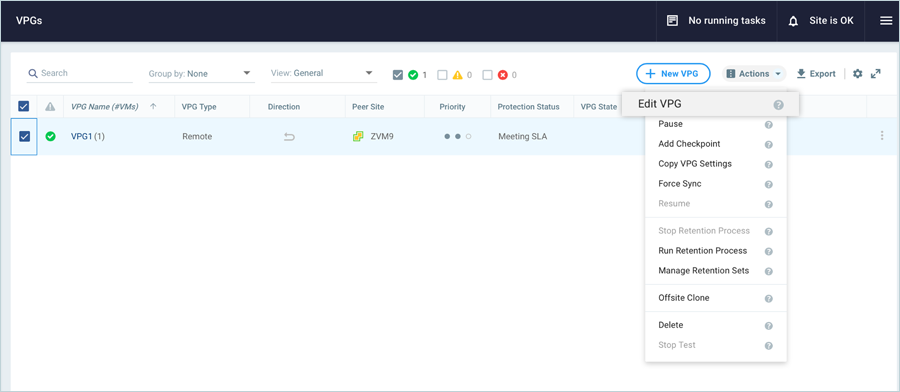Expand the VPG list to full screen
The image size is (900, 392).
pyautogui.click(x=875, y=73)
